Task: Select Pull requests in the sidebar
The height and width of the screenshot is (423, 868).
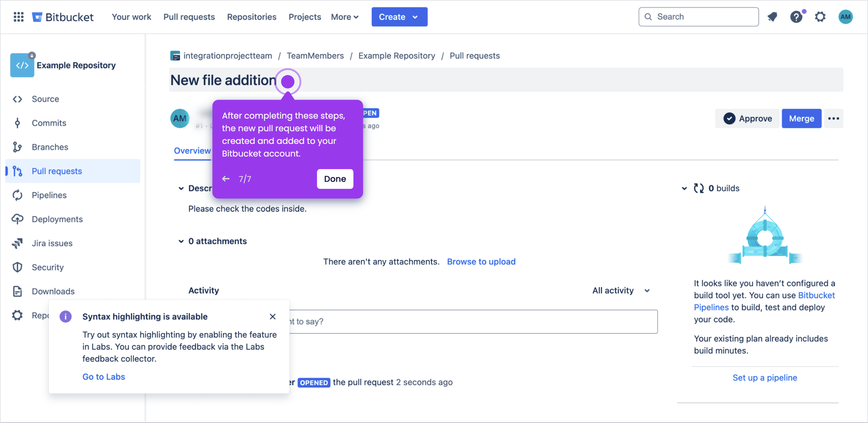Action: click(x=73, y=171)
